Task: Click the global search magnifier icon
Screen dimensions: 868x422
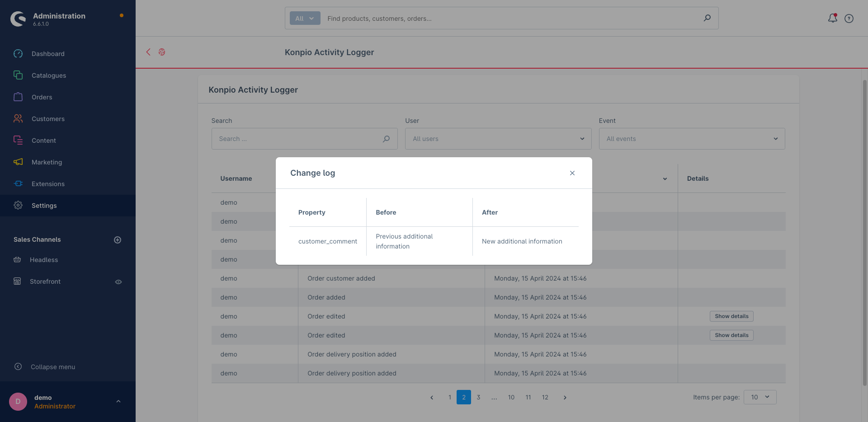Action: pos(707,18)
